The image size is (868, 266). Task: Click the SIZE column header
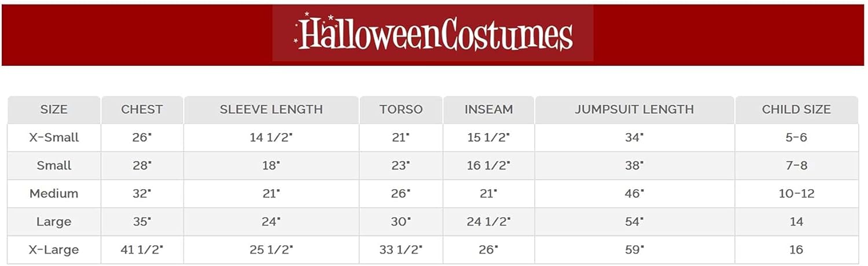coord(54,109)
